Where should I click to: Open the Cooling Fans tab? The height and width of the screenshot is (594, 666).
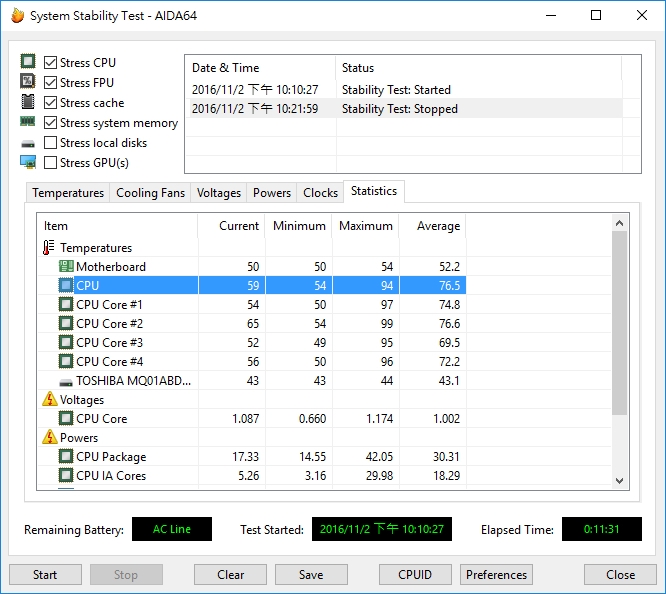(x=150, y=193)
